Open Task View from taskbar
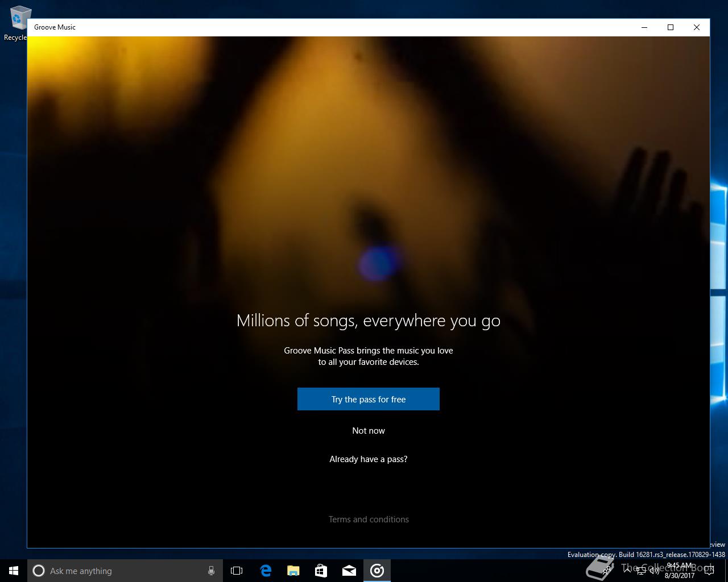The height and width of the screenshot is (582, 728). coord(237,571)
